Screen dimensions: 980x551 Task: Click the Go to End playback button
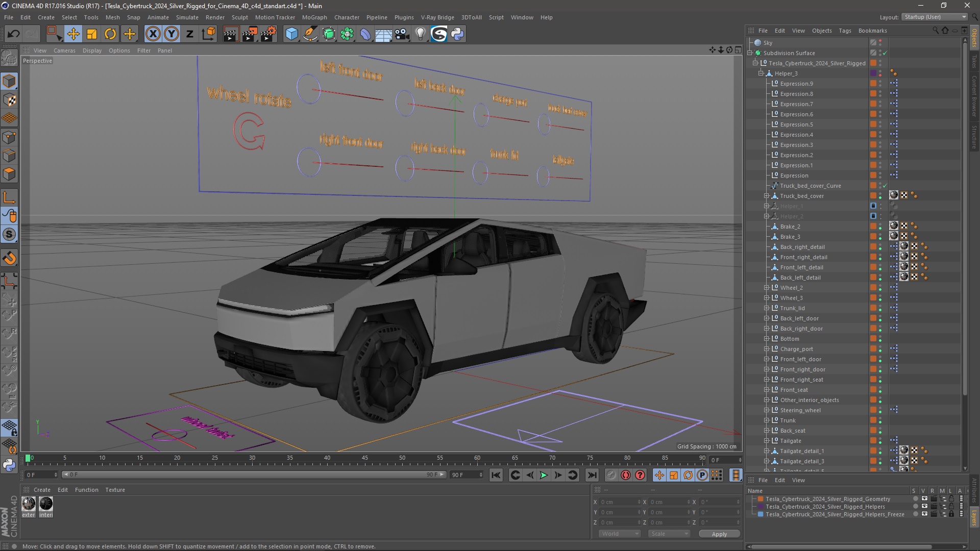click(592, 475)
